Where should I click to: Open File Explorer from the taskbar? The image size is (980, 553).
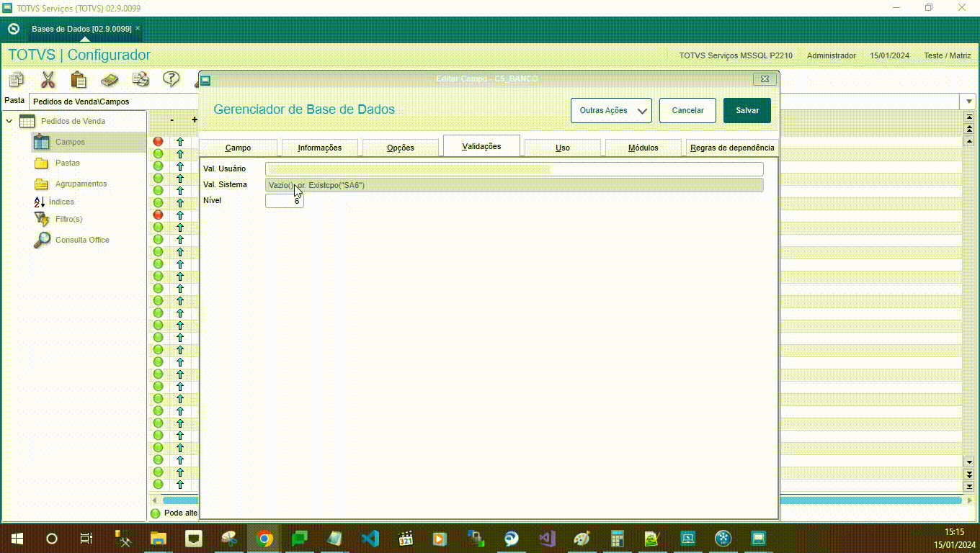pyautogui.click(x=158, y=538)
